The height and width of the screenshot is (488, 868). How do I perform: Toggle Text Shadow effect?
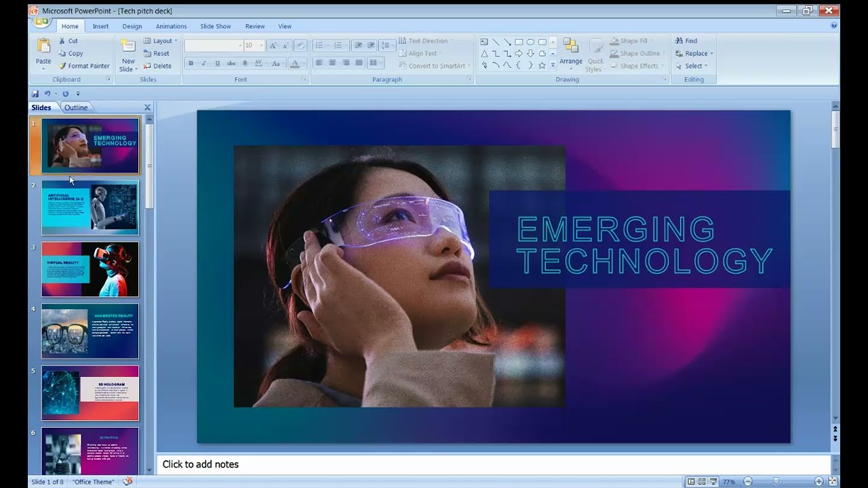[x=244, y=63]
